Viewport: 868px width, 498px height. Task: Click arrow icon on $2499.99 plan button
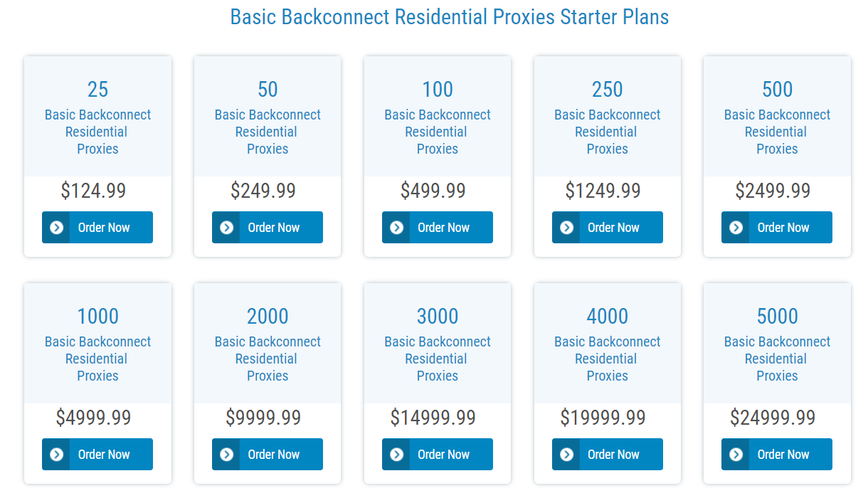(736, 228)
